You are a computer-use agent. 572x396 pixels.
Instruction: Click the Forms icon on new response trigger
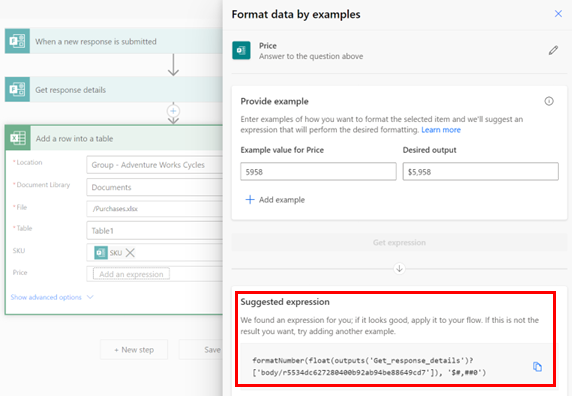pos(18,41)
